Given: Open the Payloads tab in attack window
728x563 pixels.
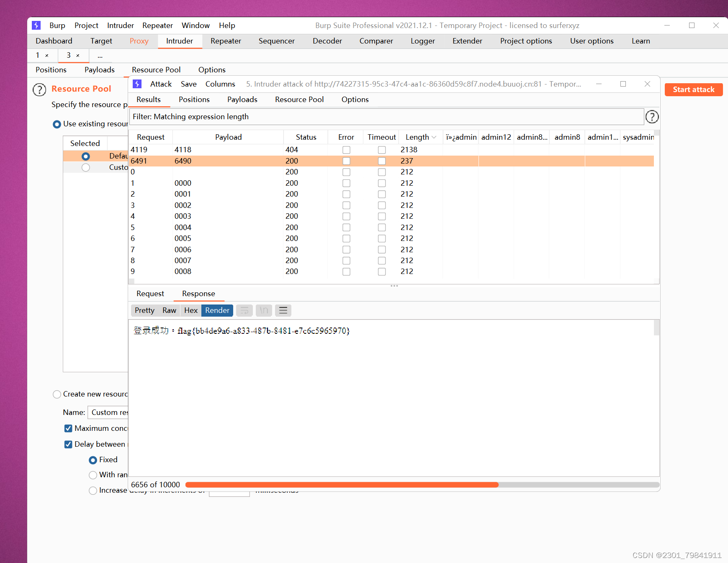Looking at the screenshot, I should [x=242, y=99].
